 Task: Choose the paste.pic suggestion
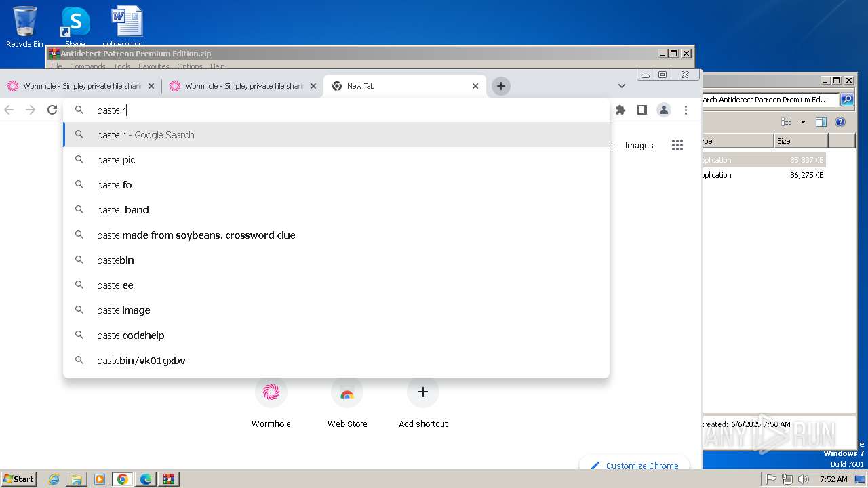click(336, 160)
